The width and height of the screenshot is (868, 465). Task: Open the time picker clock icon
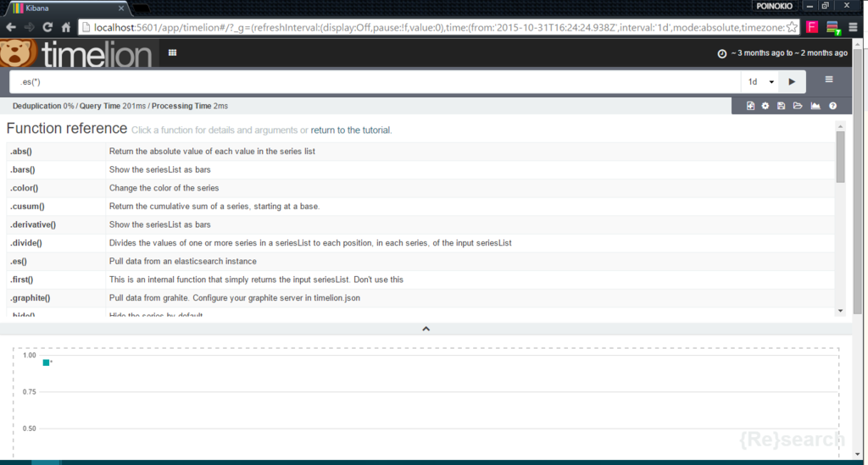point(722,53)
